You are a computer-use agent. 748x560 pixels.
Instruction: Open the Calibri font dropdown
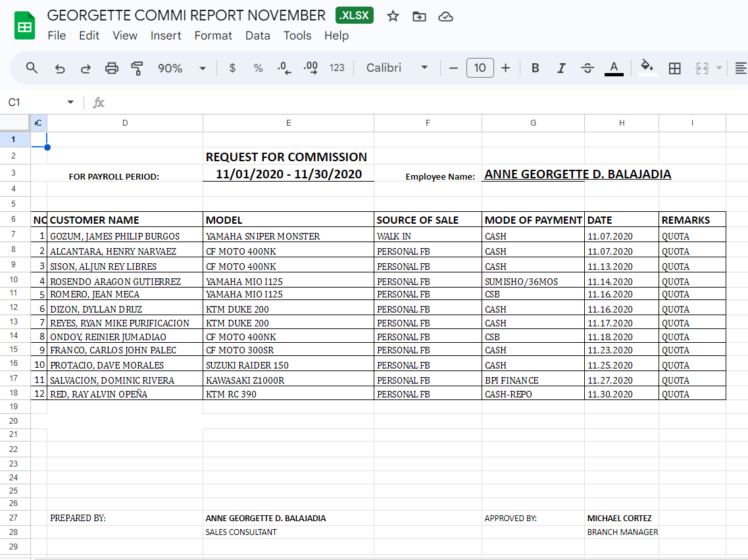[x=397, y=68]
